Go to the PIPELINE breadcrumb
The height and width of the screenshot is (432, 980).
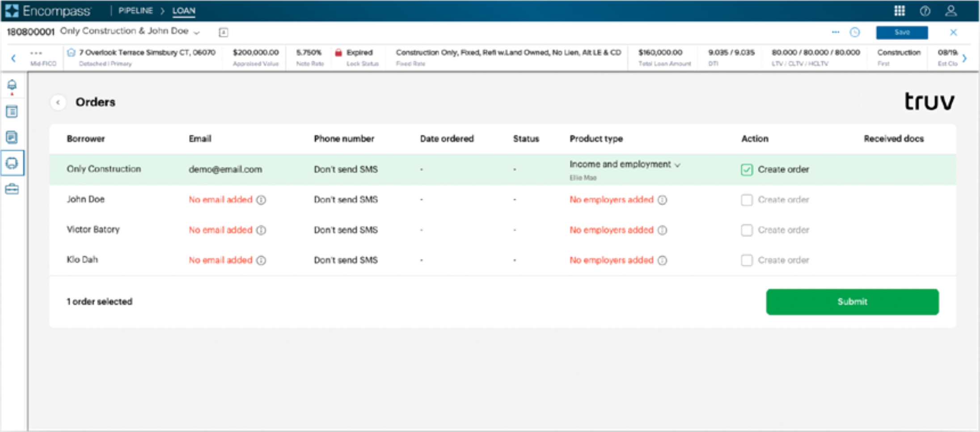point(135,11)
